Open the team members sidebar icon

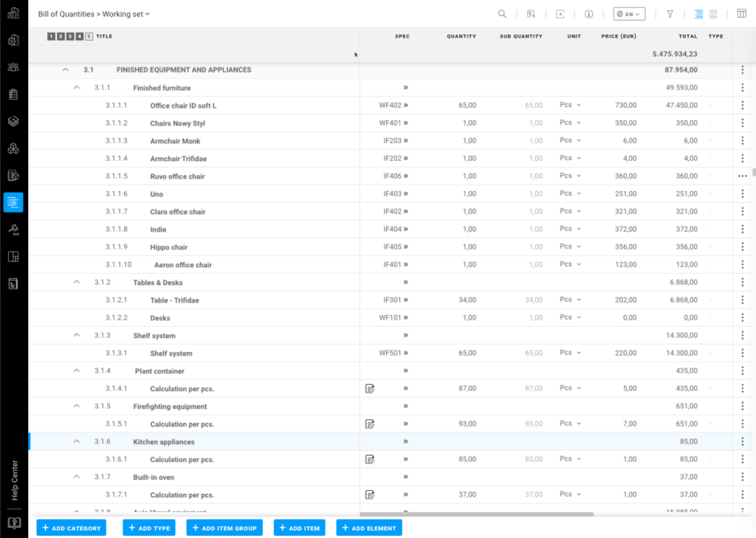pos(13,67)
